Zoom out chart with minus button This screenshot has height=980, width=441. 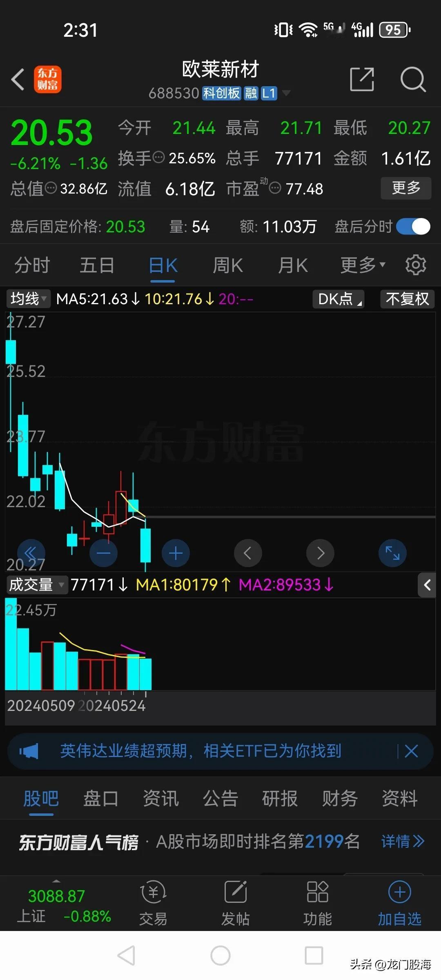[104, 553]
